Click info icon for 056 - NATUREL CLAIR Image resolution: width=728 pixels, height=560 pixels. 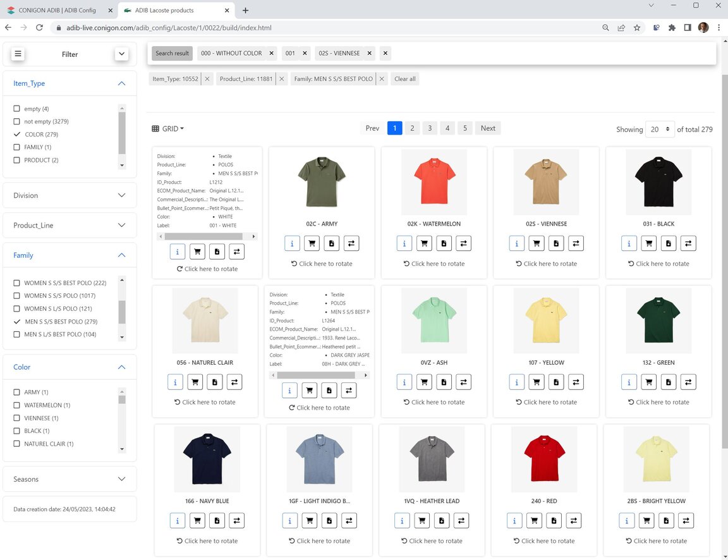click(x=175, y=382)
